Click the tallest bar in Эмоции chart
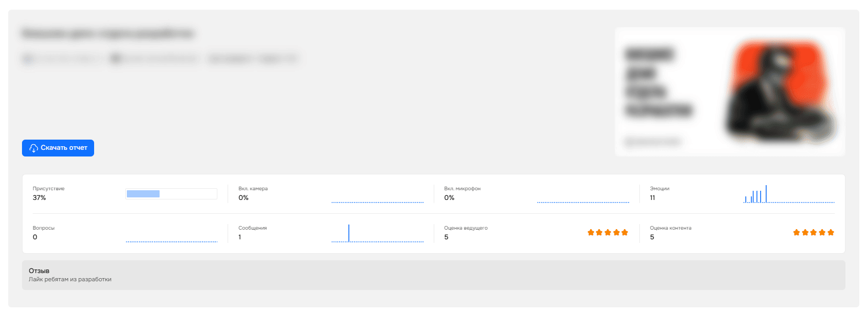The height and width of the screenshot is (314, 868). click(x=766, y=194)
